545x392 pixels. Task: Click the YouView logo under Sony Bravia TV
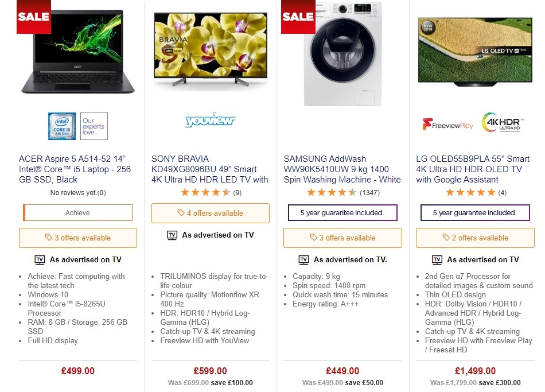210,121
